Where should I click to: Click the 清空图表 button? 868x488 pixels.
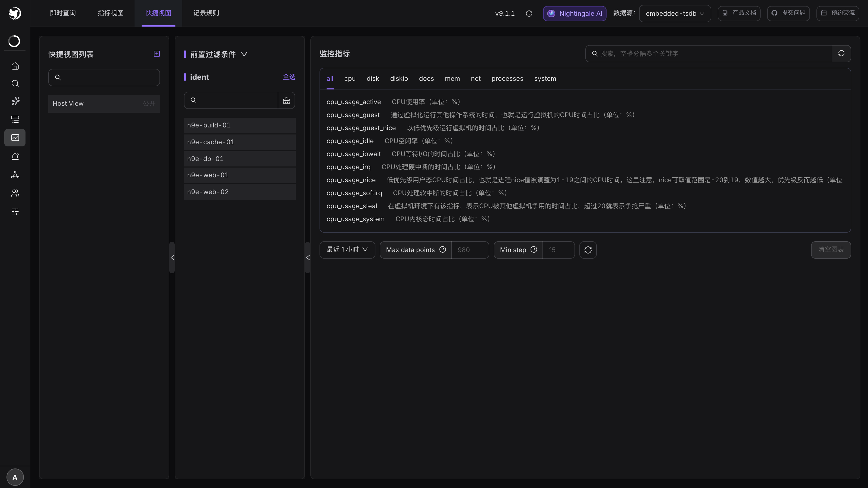click(831, 250)
